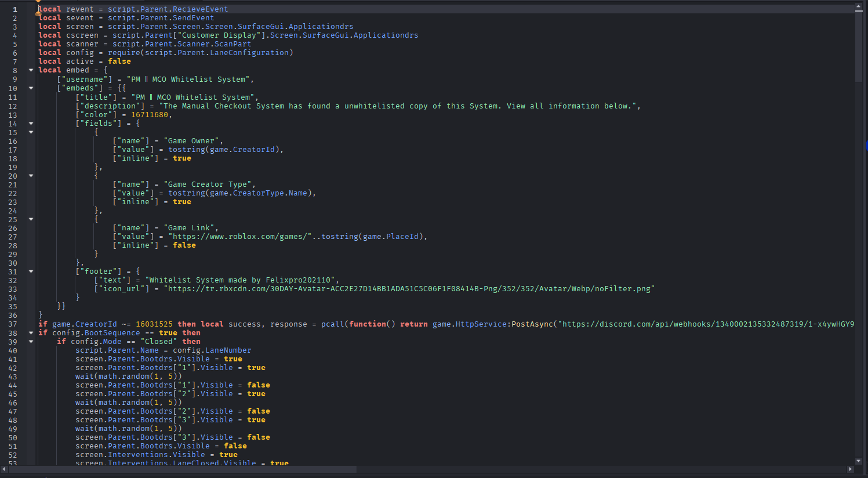This screenshot has height=478, width=868.
Task: Fold the "Game Creator Type" table at line 20
Action: 31,176
